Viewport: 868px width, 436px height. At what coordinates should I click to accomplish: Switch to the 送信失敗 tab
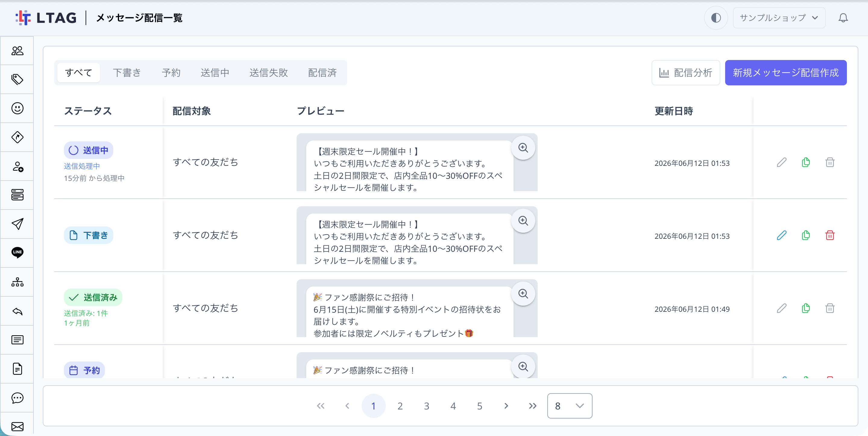(x=269, y=72)
